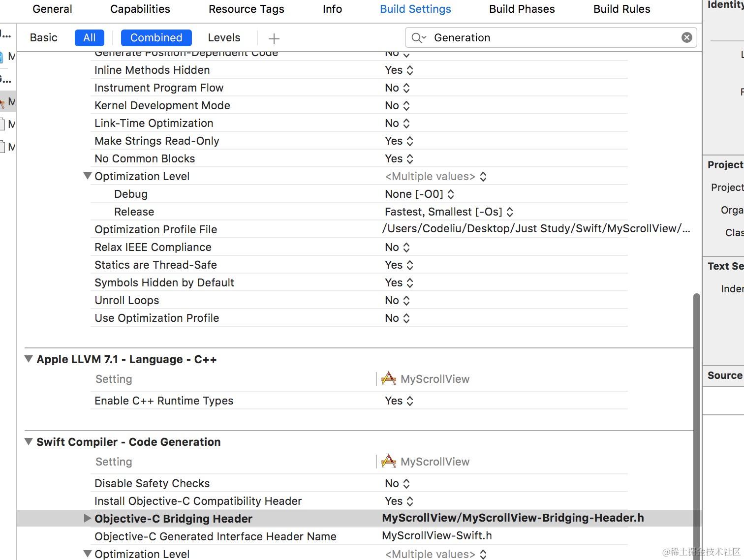Click the plus add setting button
Viewport: 744px width, 560px height.
pos(274,38)
